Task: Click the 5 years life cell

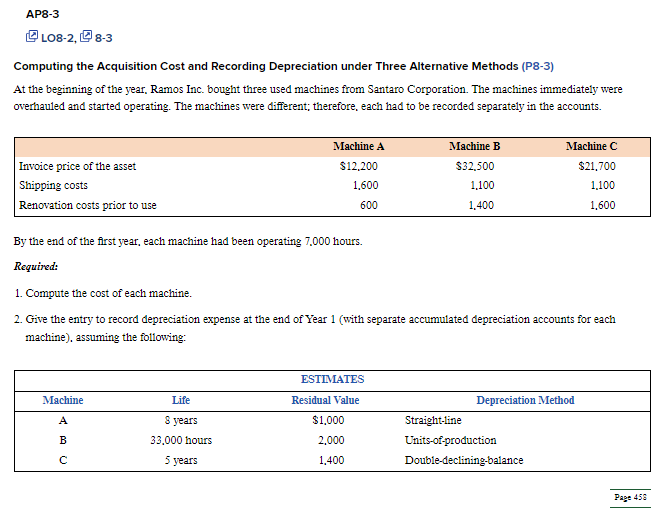Action: click(181, 460)
